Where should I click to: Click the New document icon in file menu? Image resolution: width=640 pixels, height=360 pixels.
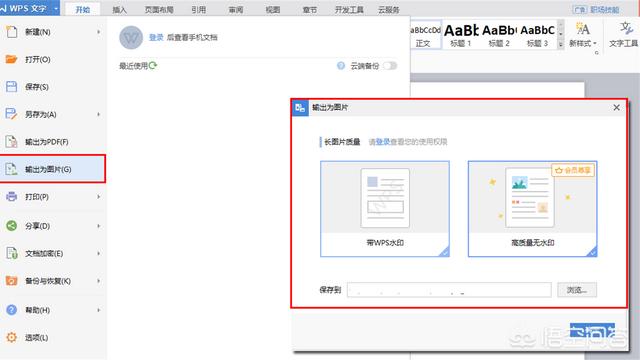tap(11, 31)
